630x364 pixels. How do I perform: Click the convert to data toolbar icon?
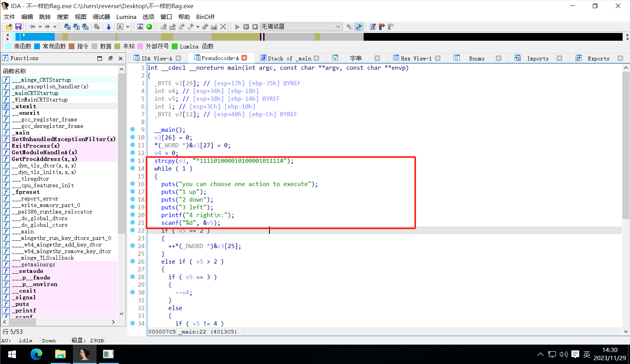pos(173,27)
